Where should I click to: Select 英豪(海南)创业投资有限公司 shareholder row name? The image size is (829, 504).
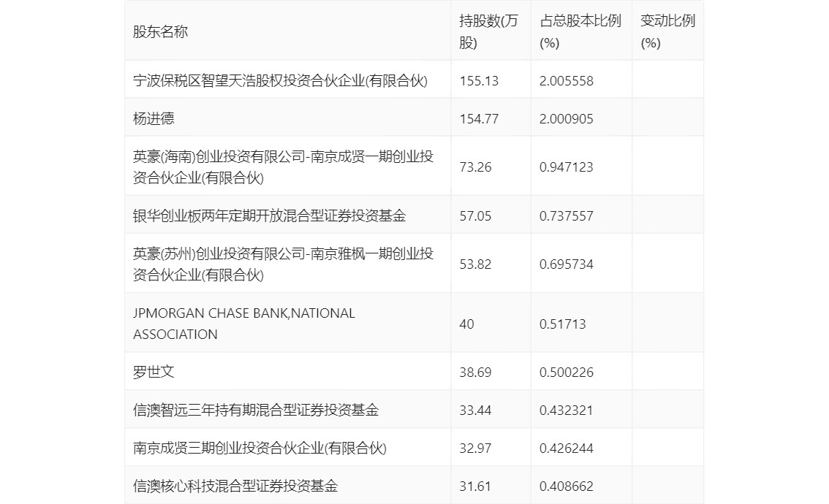pyautogui.click(x=283, y=167)
